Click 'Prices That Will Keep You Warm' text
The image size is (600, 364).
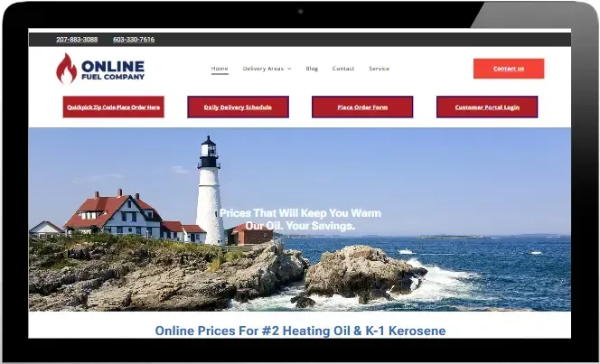(x=300, y=213)
